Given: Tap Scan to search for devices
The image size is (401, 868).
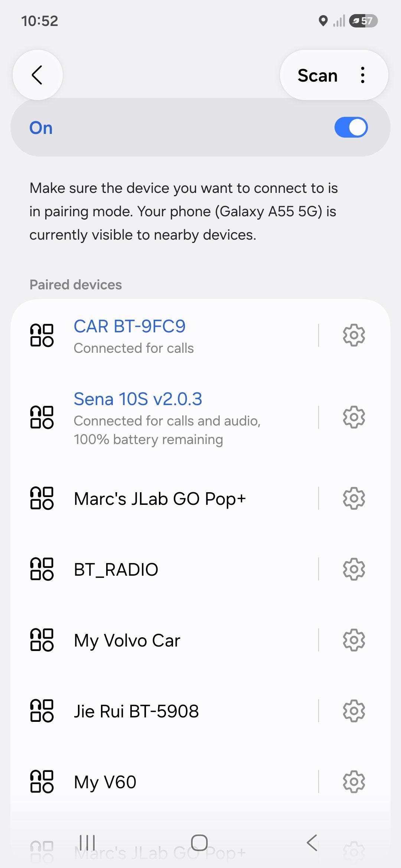Looking at the screenshot, I should click(x=317, y=75).
